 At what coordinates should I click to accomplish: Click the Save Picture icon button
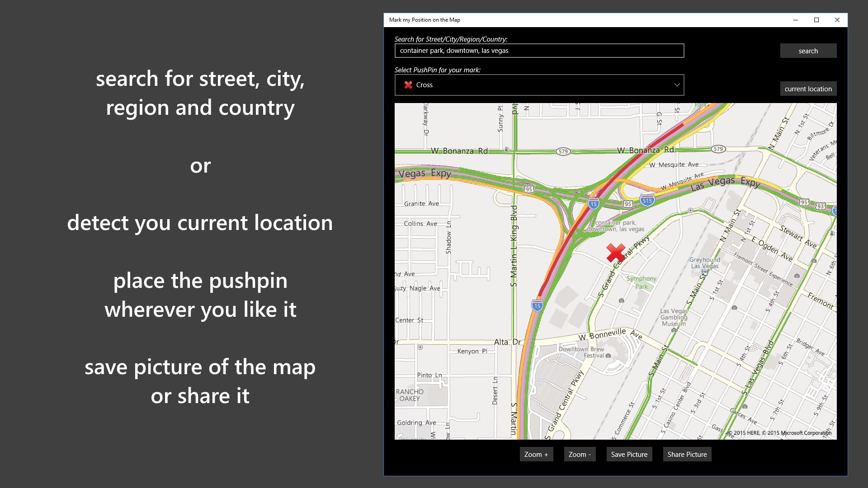click(x=629, y=454)
